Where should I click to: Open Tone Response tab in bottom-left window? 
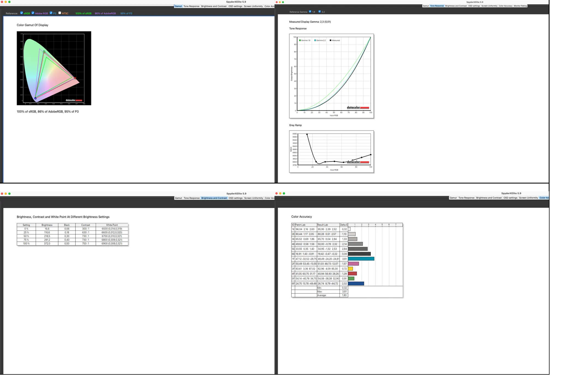coord(192,198)
